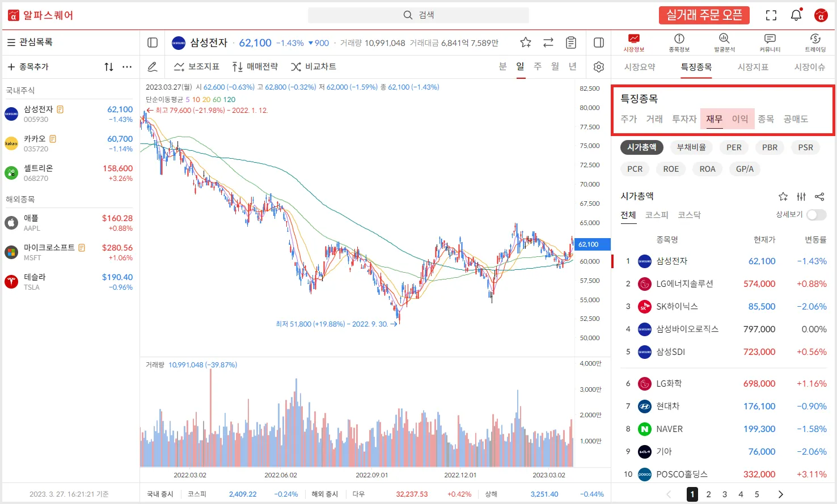Click the memo icon next to 마이크로소프트
837x504 pixels.
click(x=82, y=248)
